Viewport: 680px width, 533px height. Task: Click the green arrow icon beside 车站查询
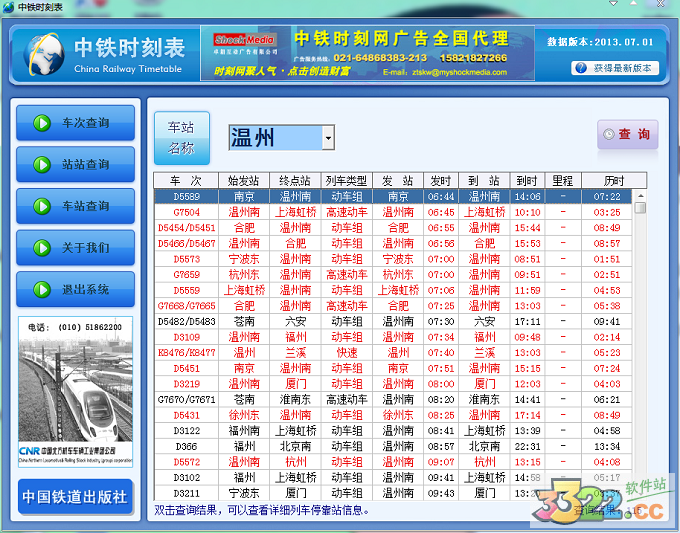[x=42, y=206]
